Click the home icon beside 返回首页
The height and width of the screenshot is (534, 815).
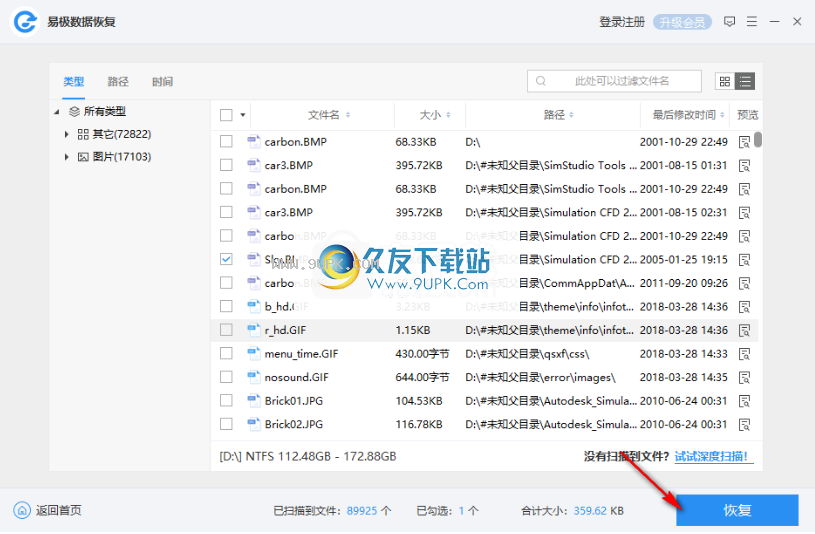click(x=22, y=511)
